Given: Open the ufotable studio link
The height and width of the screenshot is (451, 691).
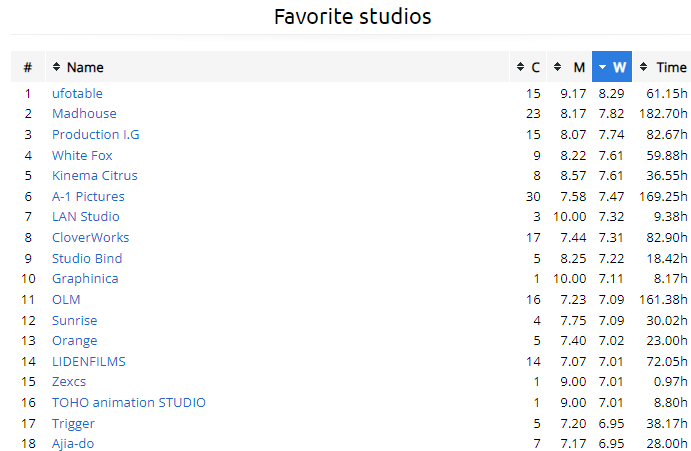Looking at the screenshot, I should pyautogui.click(x=77, y=93).
